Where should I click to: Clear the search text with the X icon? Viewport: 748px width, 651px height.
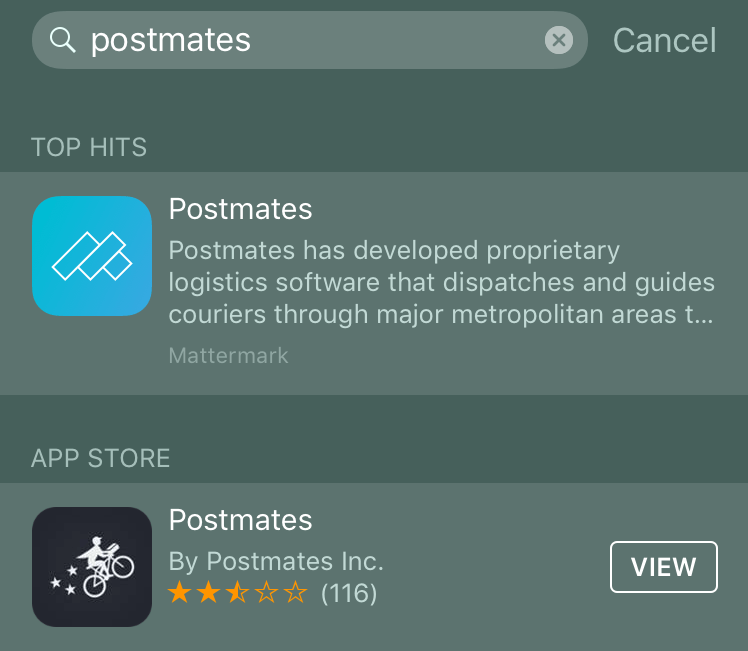(x=559, y=40)
